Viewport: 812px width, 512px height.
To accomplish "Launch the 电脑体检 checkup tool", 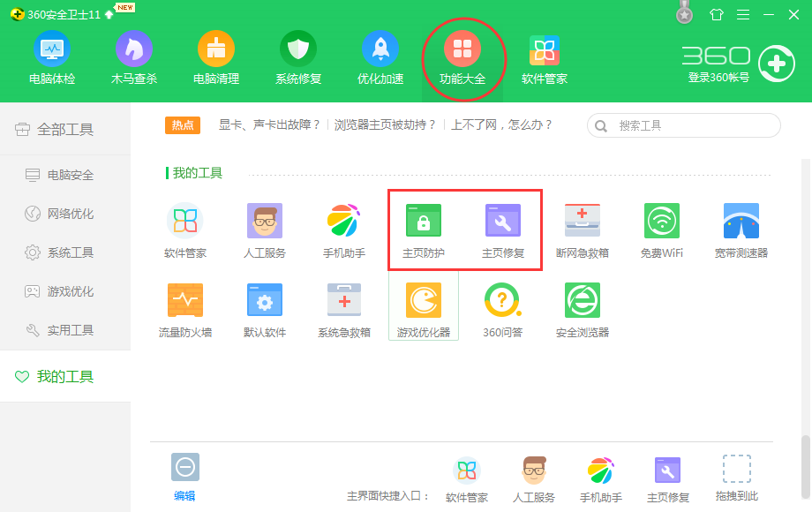I will click(x=51, y=57).
